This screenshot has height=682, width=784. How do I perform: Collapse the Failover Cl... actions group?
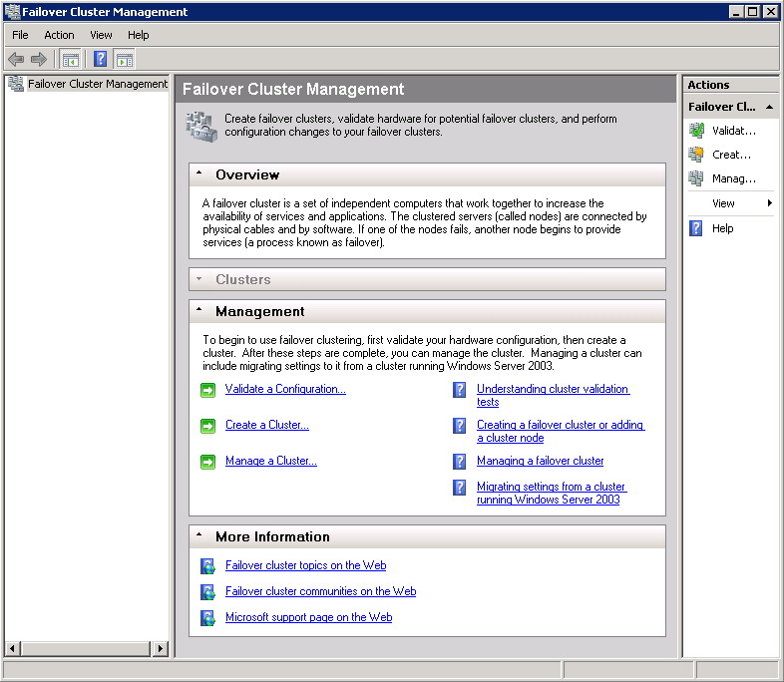[x=769, y=107]
